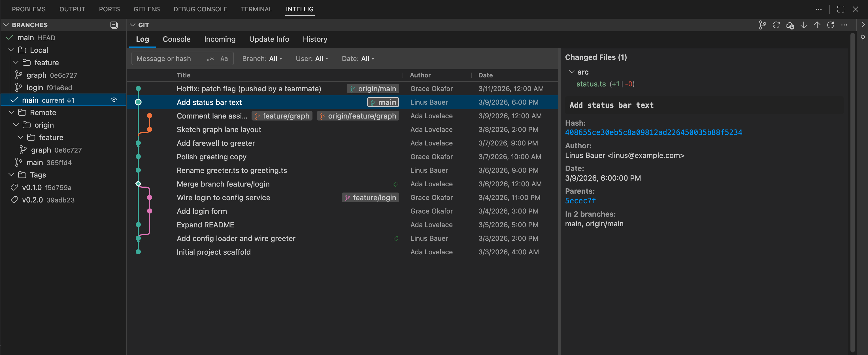Select the v0.2.0 tag
This screenshot has width=868, height=355.
63,200
